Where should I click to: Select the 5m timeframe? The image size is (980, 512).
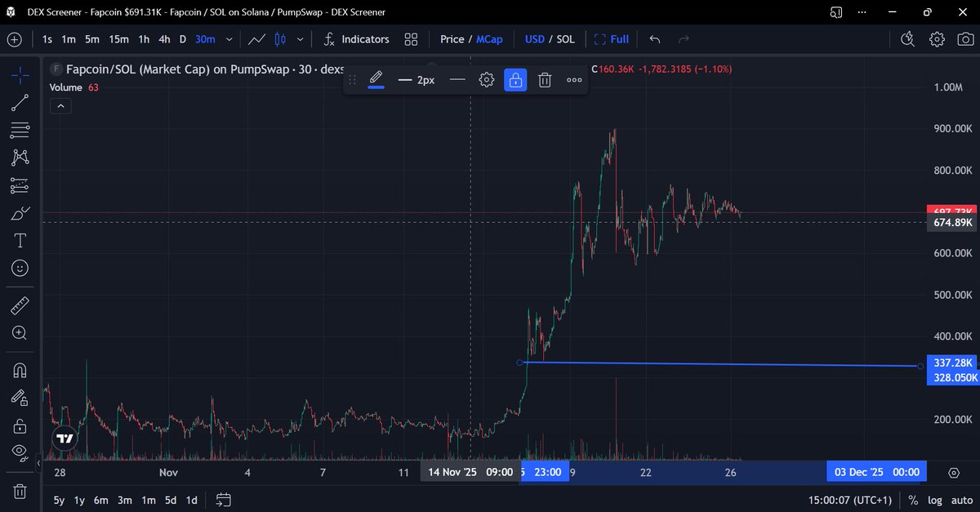pos(92,39)
